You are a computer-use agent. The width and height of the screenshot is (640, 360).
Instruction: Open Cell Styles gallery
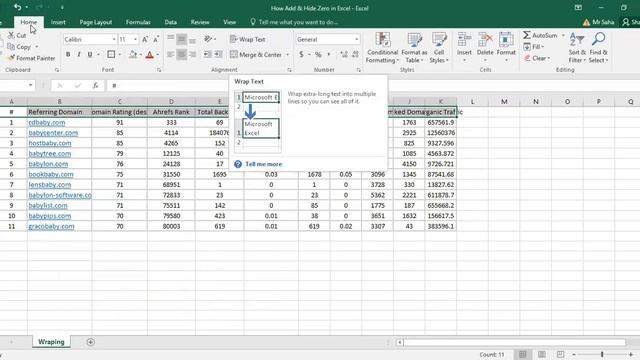point(439,48)
